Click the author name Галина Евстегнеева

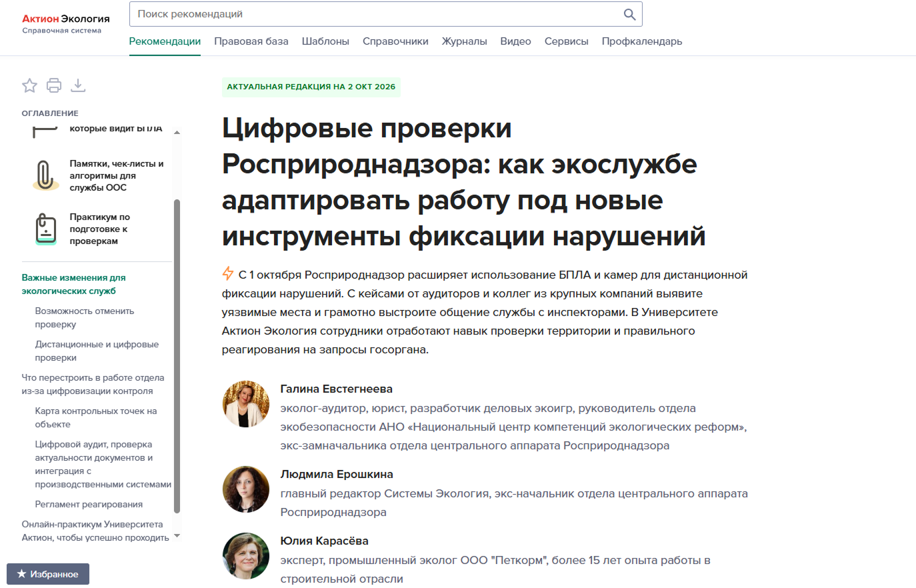click(337, 389)
